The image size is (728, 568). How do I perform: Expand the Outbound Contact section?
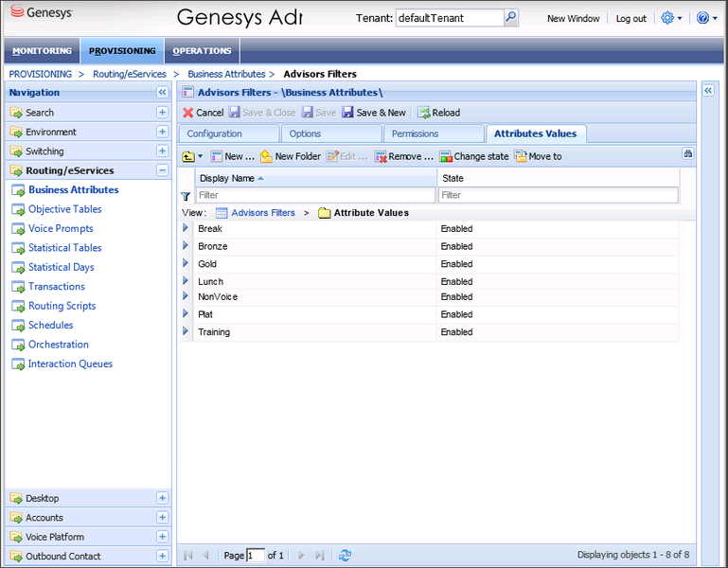(x=162, y=556)
